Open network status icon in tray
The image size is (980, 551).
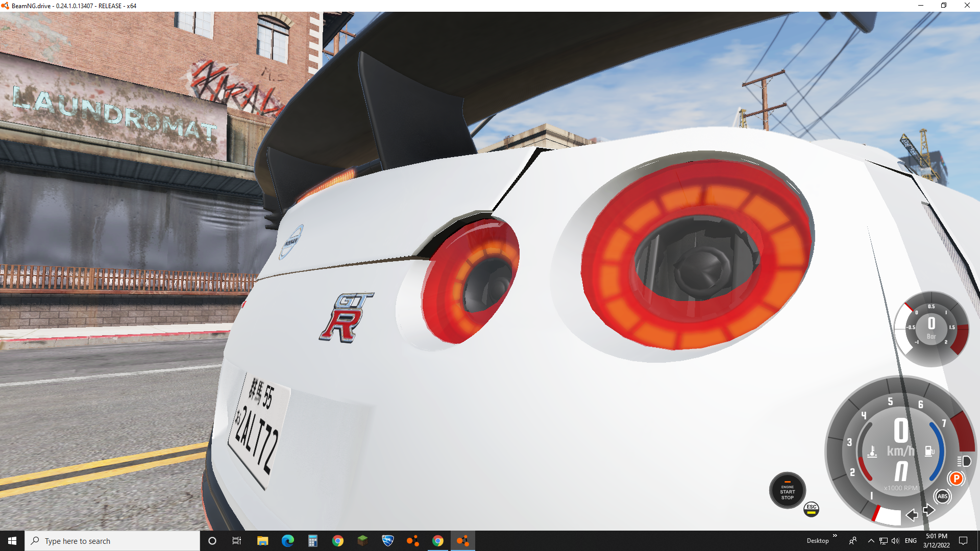tap(883, 541)
